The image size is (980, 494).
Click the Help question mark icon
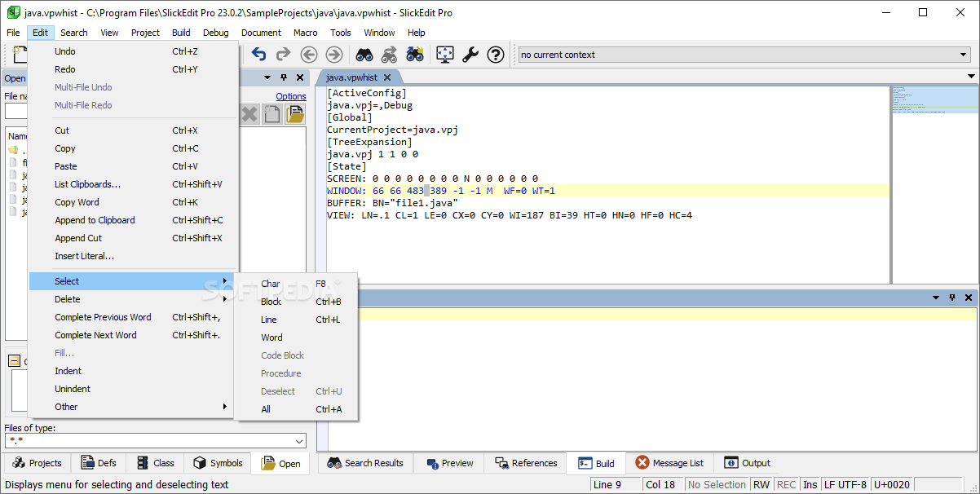pos(496,55)
